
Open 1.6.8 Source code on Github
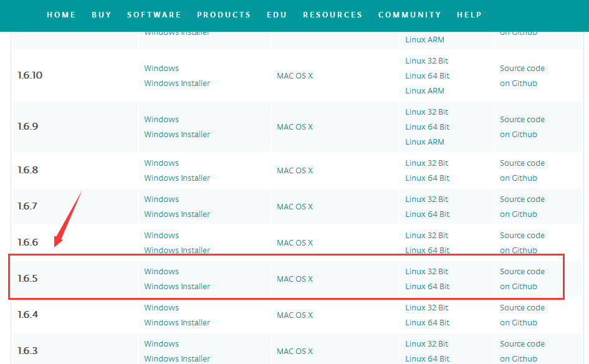tap(522, 171)
